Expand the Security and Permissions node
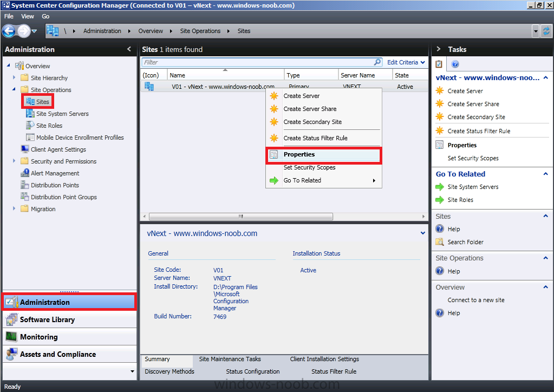Viewport: 554px width, 392px height. [14, 161]
